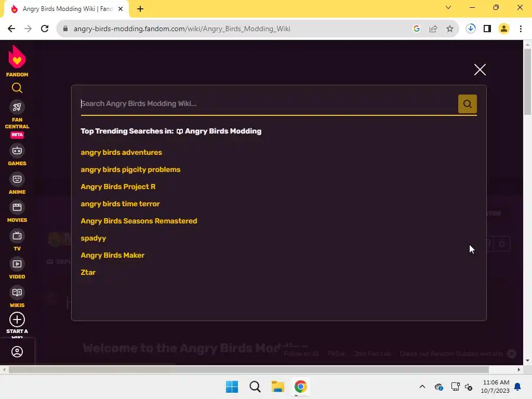
Task: Open the downloads icon in toolbar
Action: click(471, 29)
